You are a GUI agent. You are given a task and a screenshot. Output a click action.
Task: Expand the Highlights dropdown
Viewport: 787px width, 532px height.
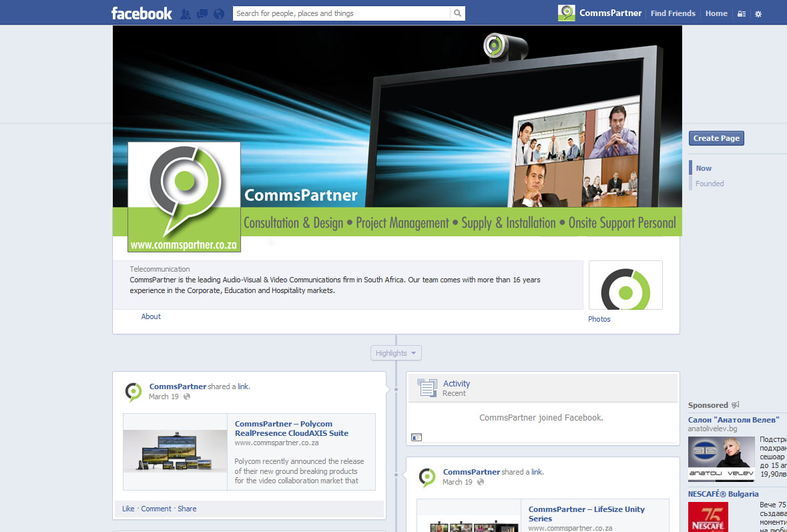(x=396, y=353)
